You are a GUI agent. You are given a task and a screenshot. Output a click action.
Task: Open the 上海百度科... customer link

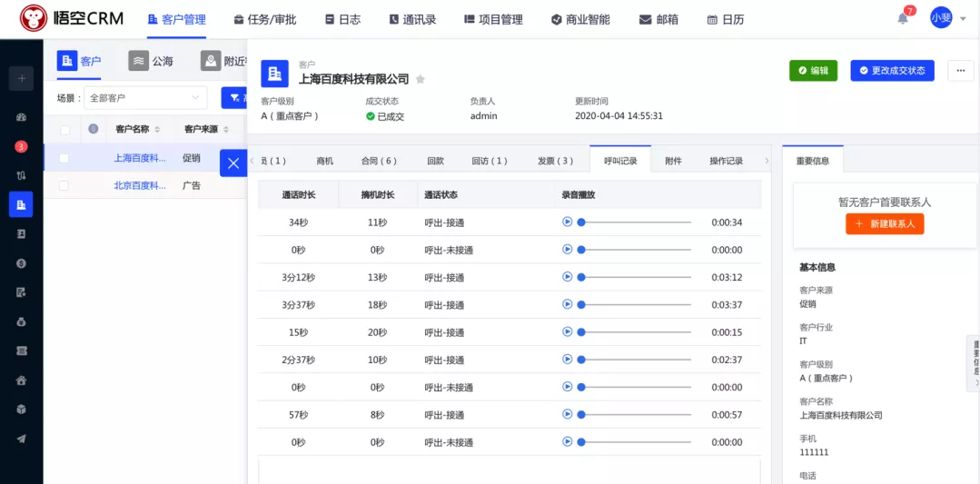pos(140,158)
